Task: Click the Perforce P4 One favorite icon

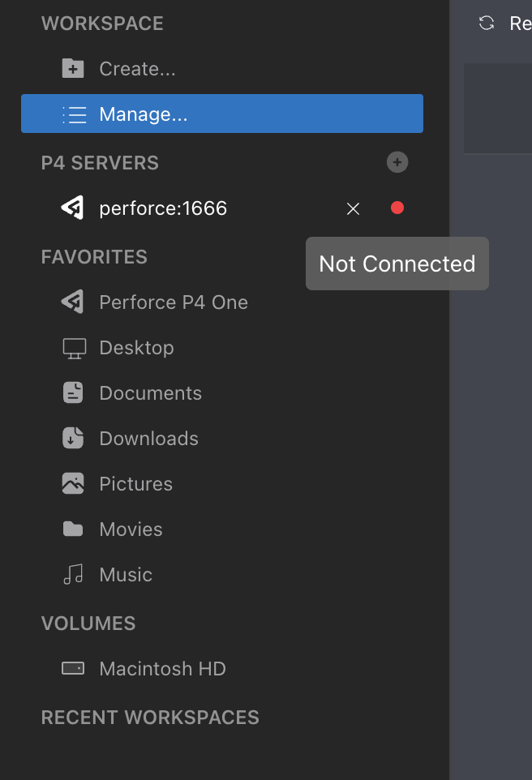Action: 73,302
